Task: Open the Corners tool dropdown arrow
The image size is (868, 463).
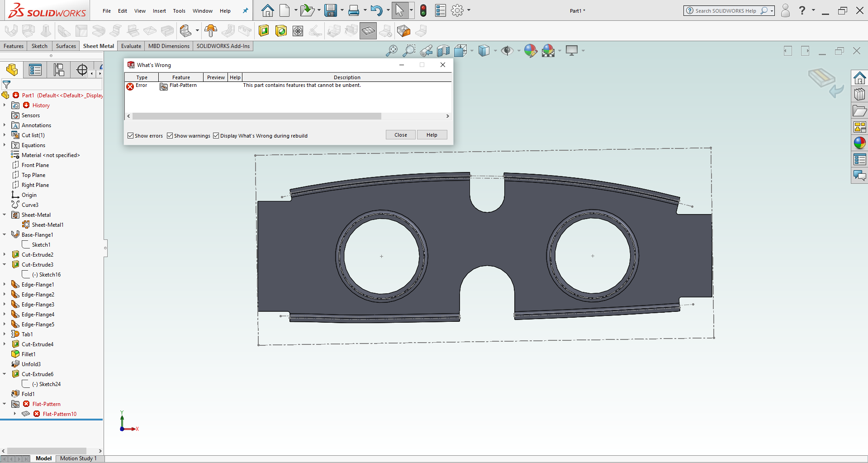Action: click(197, 31)
